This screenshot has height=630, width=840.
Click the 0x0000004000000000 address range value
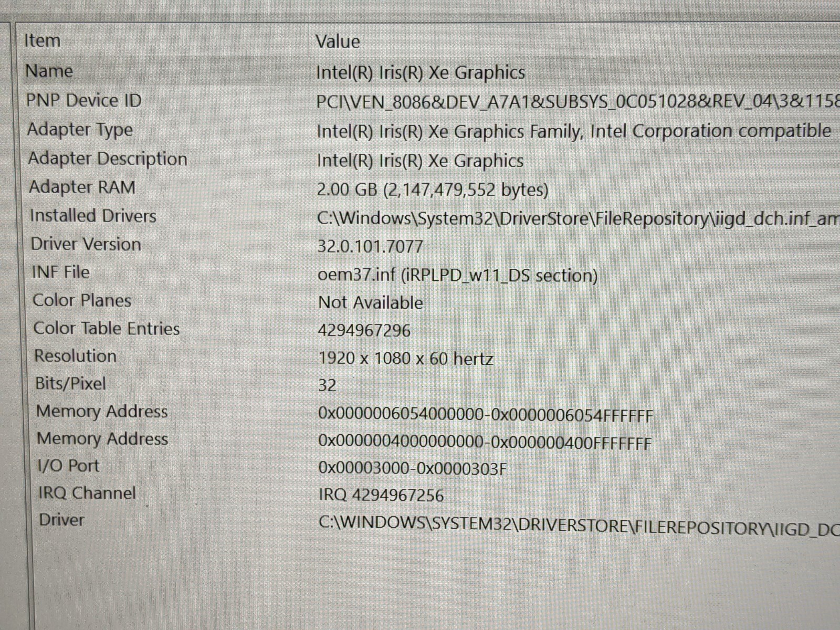pyautogui.click(x=485, y=443)
